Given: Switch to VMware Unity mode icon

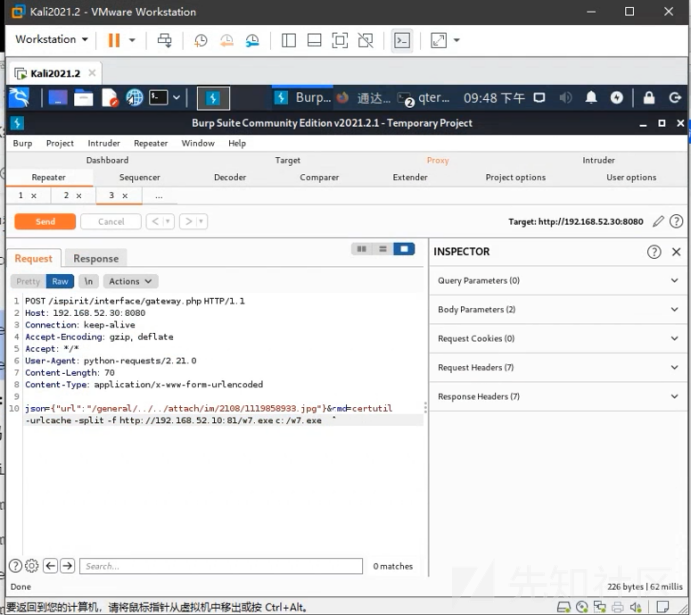Looking at the screenshot, I should [x=365, y=40].
